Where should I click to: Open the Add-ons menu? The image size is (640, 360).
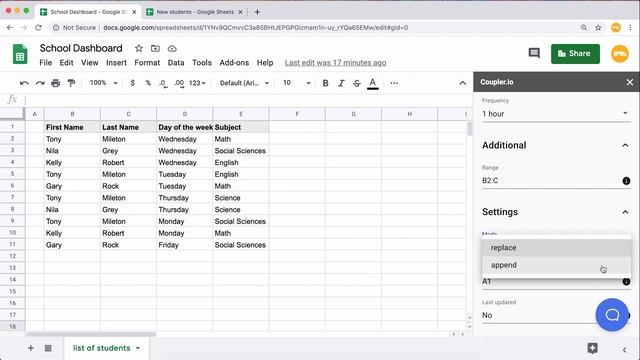[x=234, y=63]
